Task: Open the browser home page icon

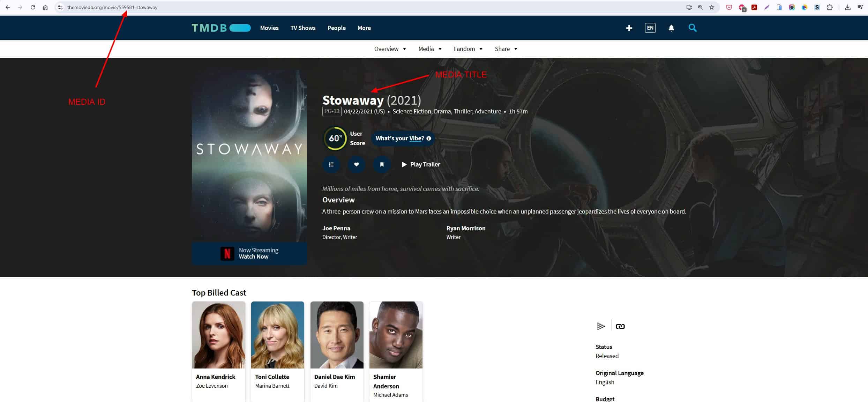Action: pos(45,7)
